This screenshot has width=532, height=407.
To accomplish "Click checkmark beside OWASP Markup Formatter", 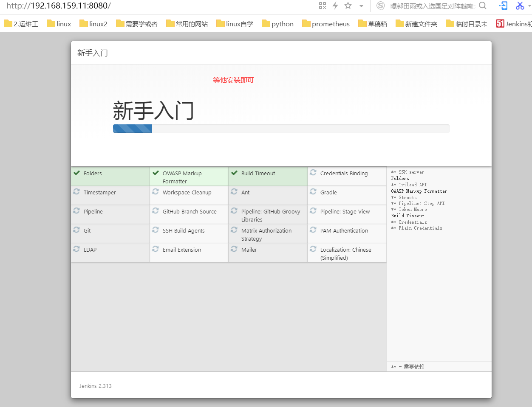I will click(156, 173).
